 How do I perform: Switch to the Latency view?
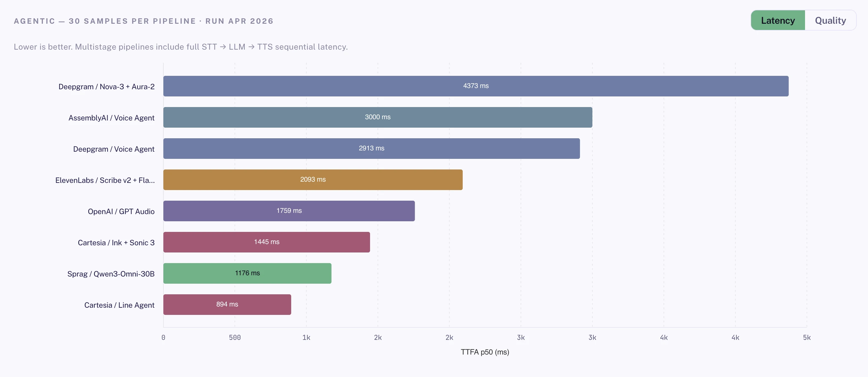click(778, 21)
